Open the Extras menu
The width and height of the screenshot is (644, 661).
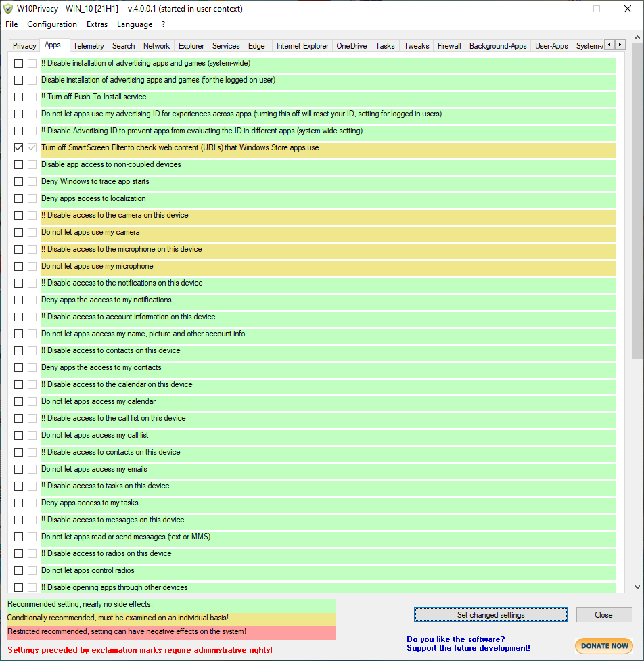pos(97,24)
